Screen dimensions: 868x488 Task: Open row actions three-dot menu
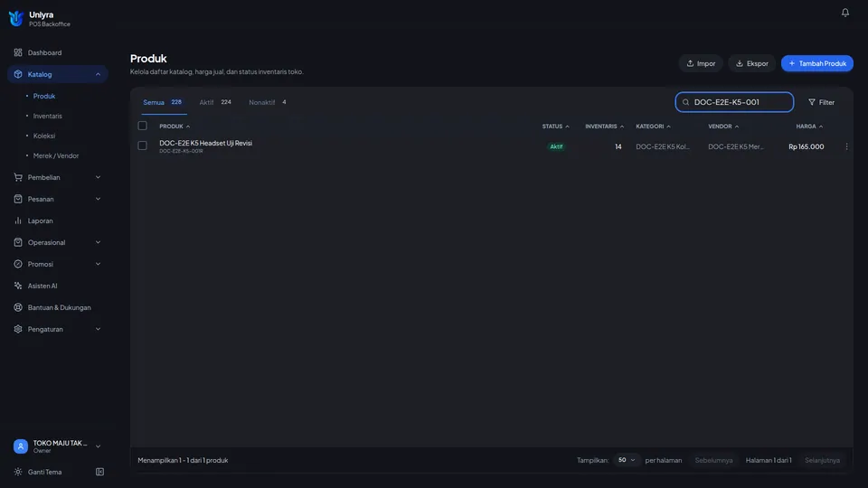846,146
